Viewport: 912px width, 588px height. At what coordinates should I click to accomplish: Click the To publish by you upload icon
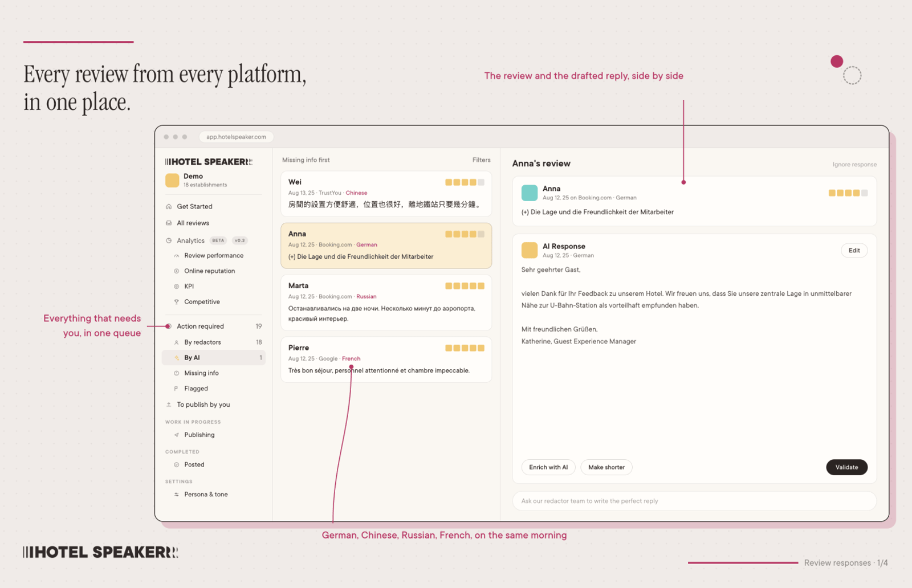click(169, 405)
